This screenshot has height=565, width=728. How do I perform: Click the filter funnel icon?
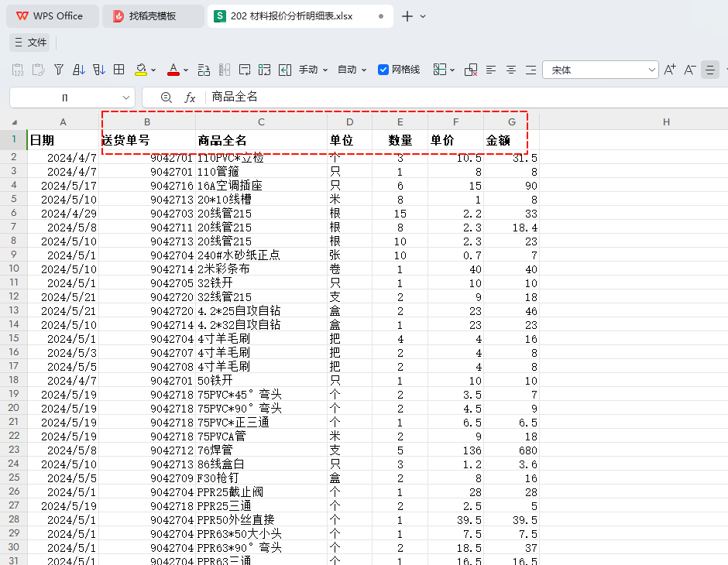pyautogui.click(x=59, y=70)
